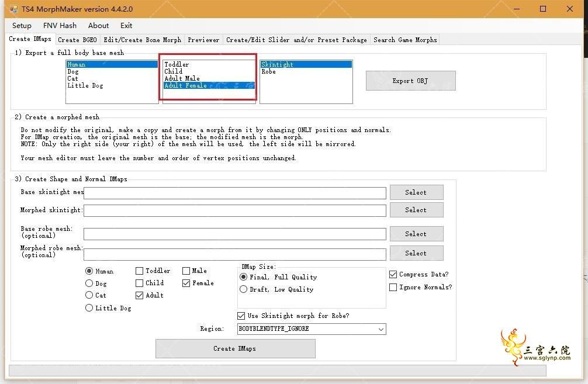Click the MorphMaker title bar app icon
588x384 pixels.
click(13, 9)
